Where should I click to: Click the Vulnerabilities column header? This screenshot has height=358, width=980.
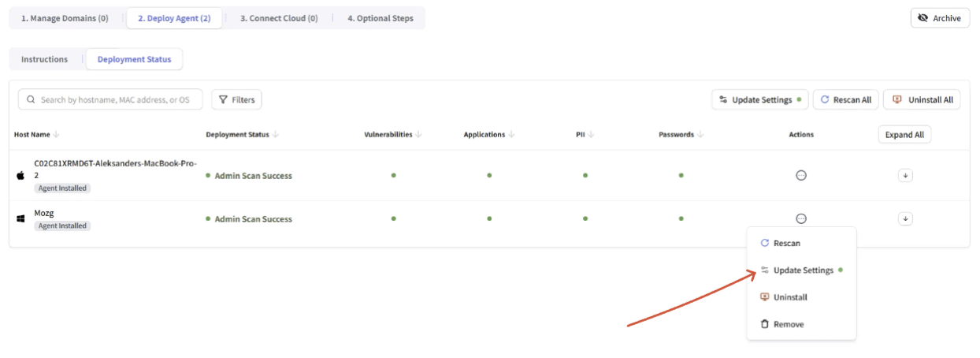coord(388,135)
